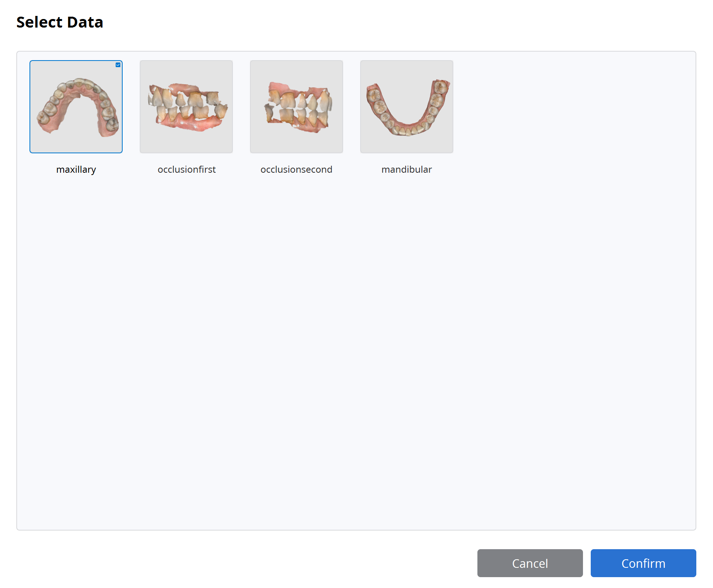Click the Select Data heading

pyautogui.click(x=60, y=22)
